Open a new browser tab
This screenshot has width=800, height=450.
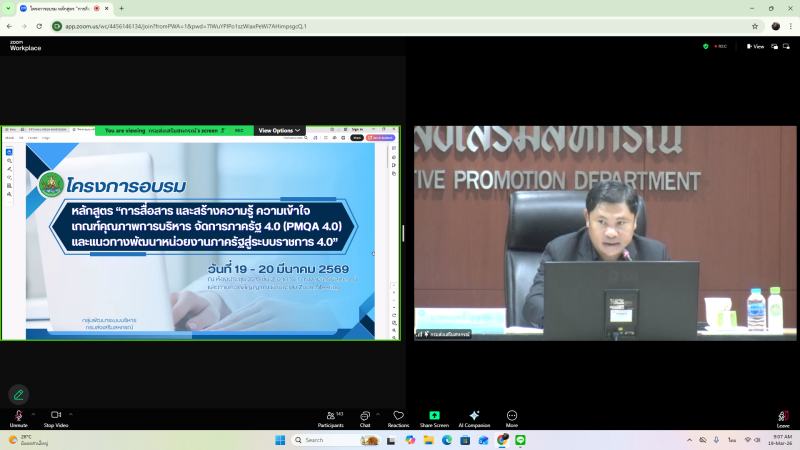(x=121, y=8)
